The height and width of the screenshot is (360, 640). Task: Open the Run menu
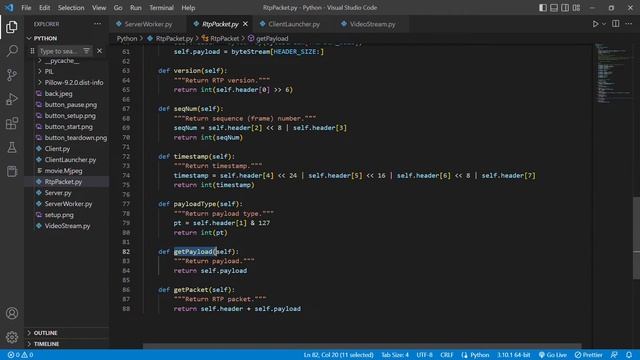point(136,8)
